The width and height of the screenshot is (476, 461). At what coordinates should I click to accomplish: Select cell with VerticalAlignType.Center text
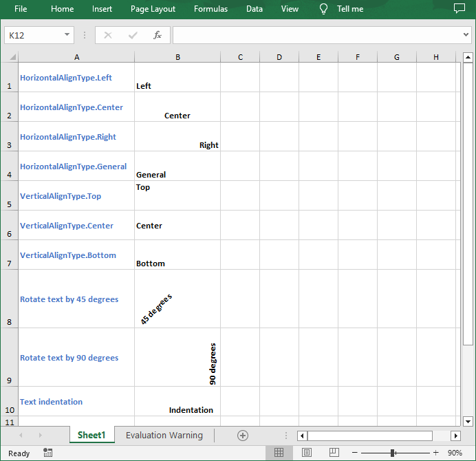click(76, 225)
